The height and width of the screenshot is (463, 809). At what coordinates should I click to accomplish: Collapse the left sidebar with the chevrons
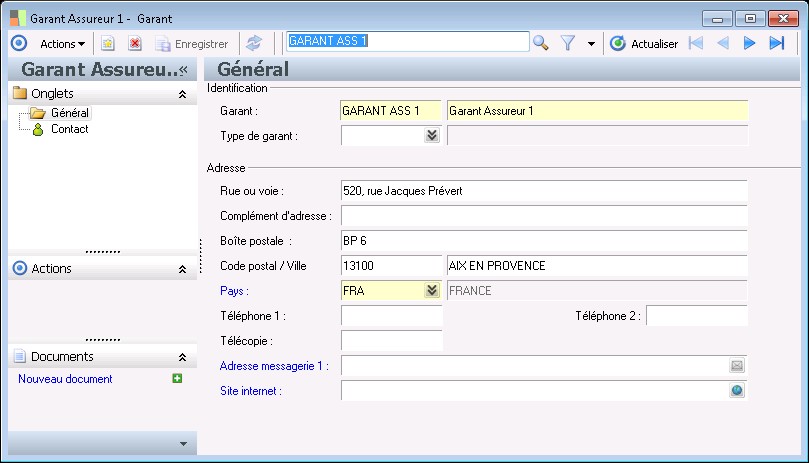point(184,70)
